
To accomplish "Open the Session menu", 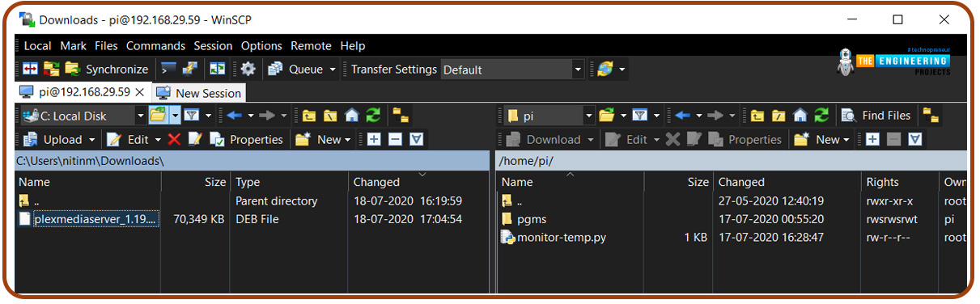I will click(x=213, y=46).
